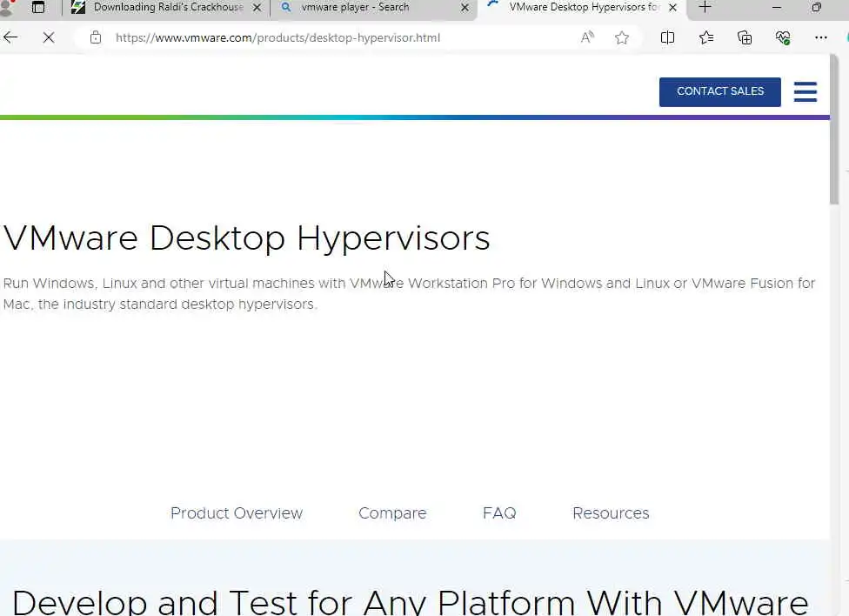The width and height of the screenshot is (849, 616).
Task: Select VMware Desktop Hypervisors tab
Action: pos(582,7)
